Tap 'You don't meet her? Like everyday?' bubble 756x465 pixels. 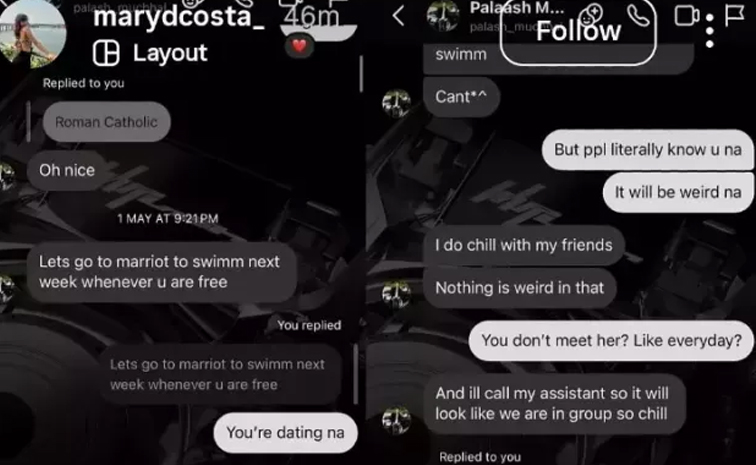(611, 341)
